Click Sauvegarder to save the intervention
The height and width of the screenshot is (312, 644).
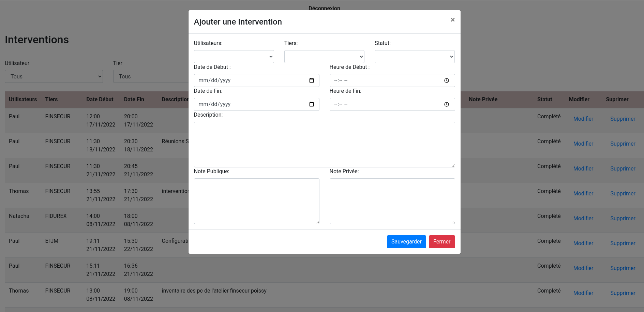coord(406,241)
